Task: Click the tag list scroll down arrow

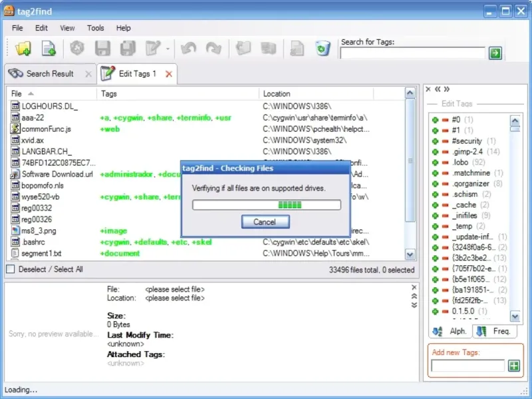Action: click(x=515, y=317)
